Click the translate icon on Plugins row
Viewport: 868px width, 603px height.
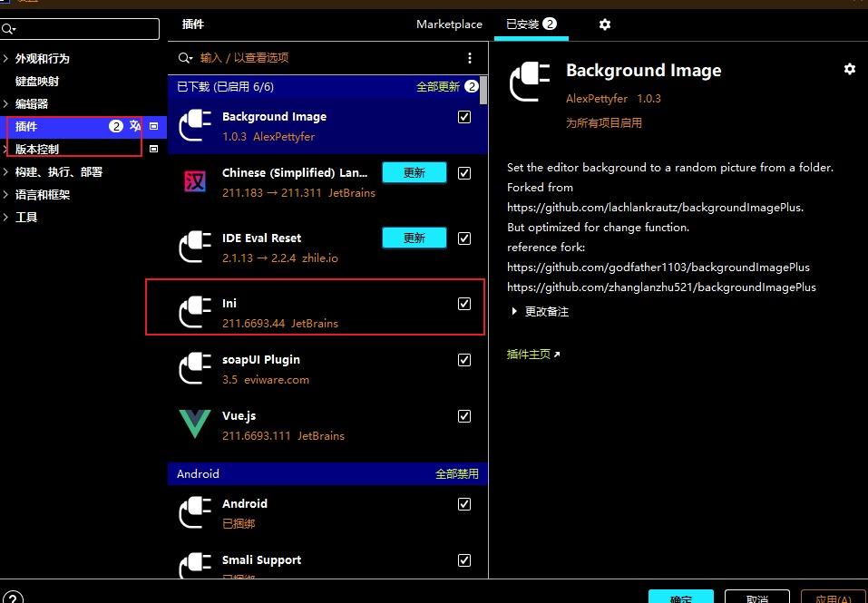click(135, 125)
